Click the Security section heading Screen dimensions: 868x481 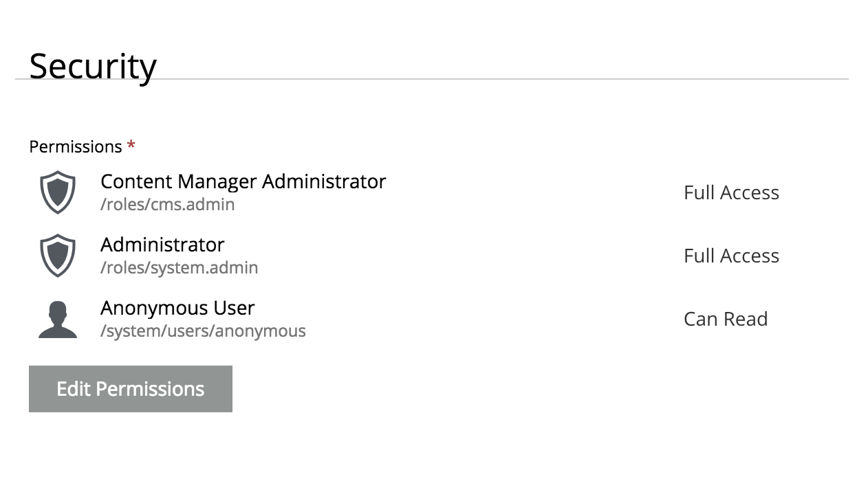coord(93,66)
